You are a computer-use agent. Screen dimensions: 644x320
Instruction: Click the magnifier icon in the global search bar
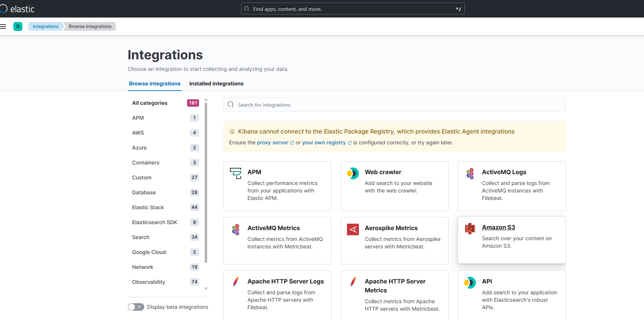[247, 9]
